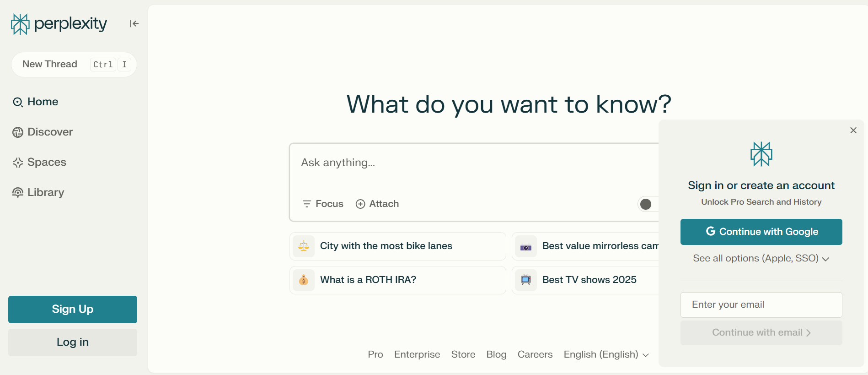
Task: Open the English language dropdown
Action: pyautogui.click(x=606, y=354)
